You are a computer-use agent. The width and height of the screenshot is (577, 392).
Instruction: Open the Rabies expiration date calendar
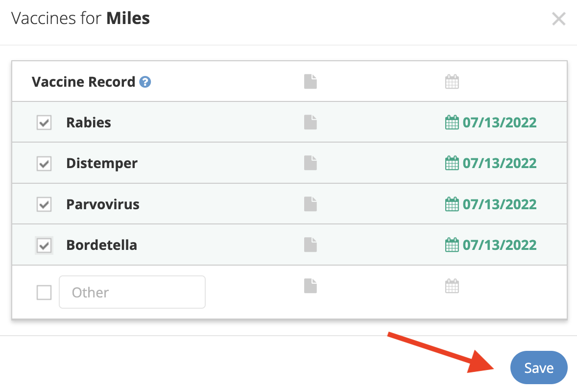[x=452, y=122]
